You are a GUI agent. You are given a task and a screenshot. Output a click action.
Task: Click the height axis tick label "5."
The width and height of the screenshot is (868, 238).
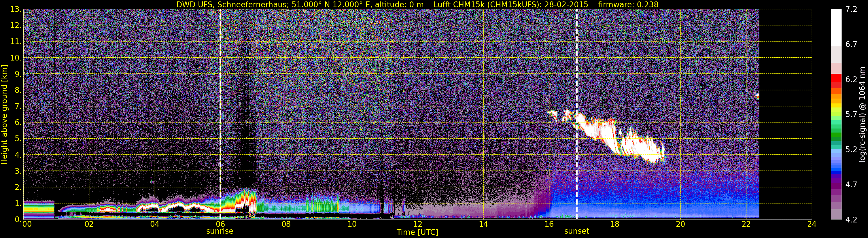click(18, 139)
